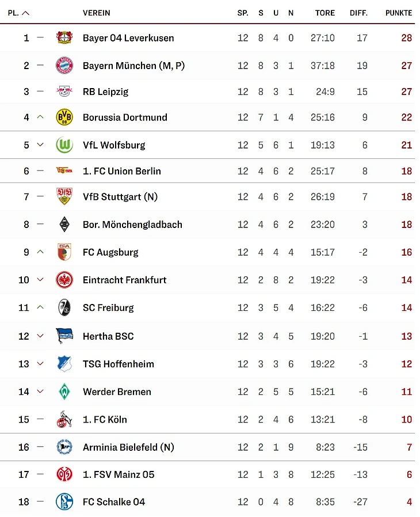420x517 pixels.
Task: Click the VfL Wolfsburg logo
Action: (64, 145)
